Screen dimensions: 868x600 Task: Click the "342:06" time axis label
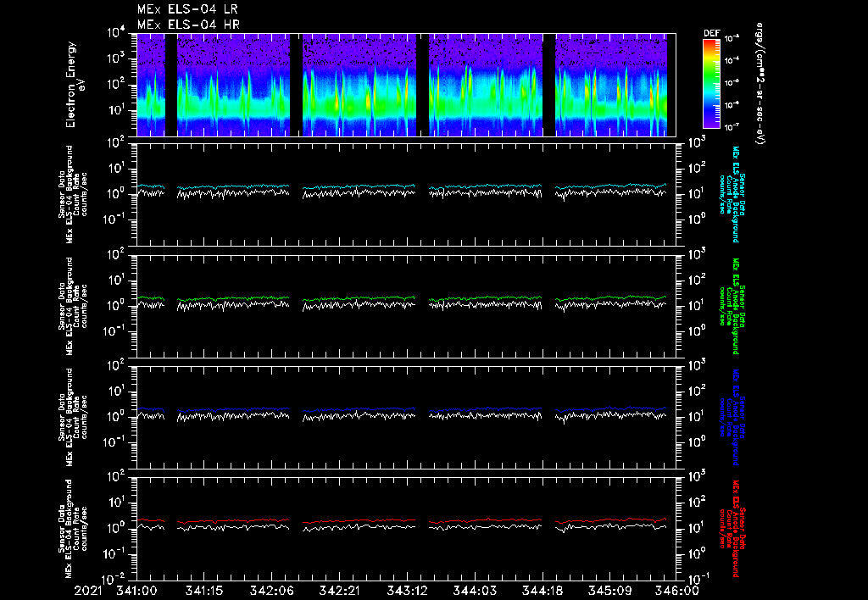click(x=272, y=592)
